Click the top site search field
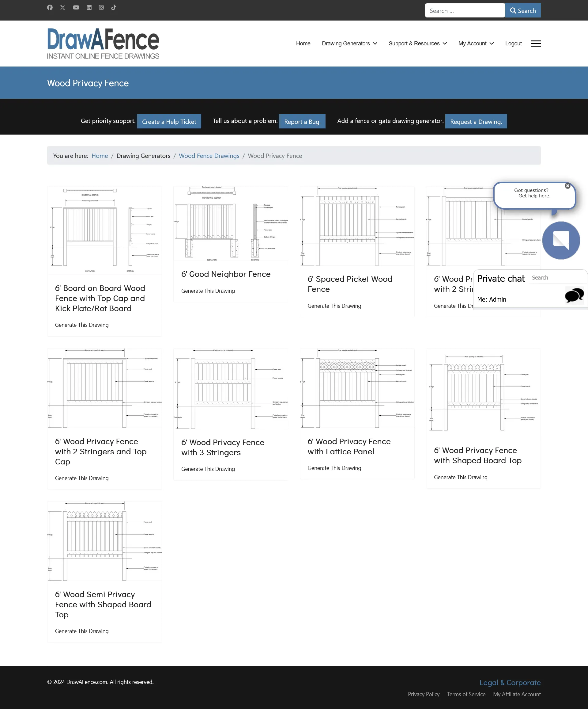 pos(465,10)
